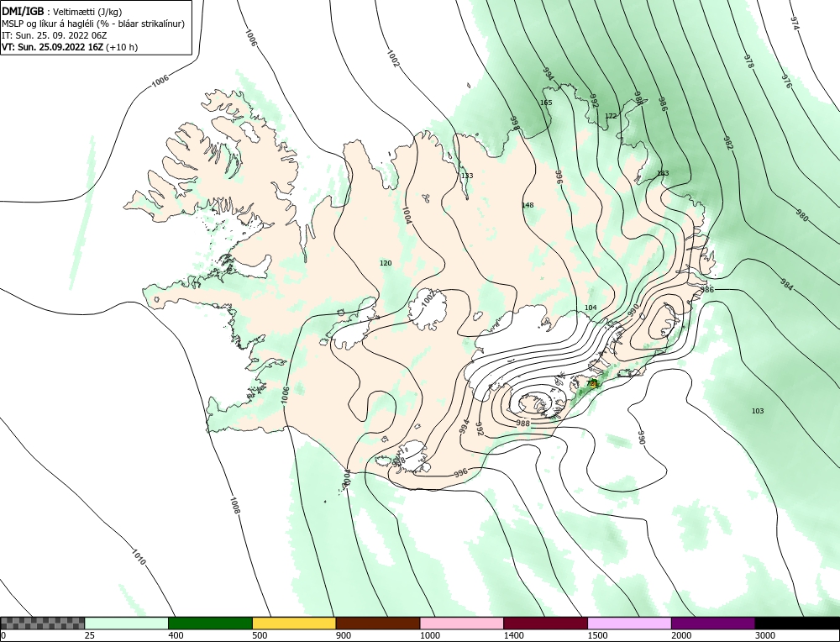Pick the pink 1000–1400 legend swatch
This screenshot has height=642, width=840.
tap(462, 624)
